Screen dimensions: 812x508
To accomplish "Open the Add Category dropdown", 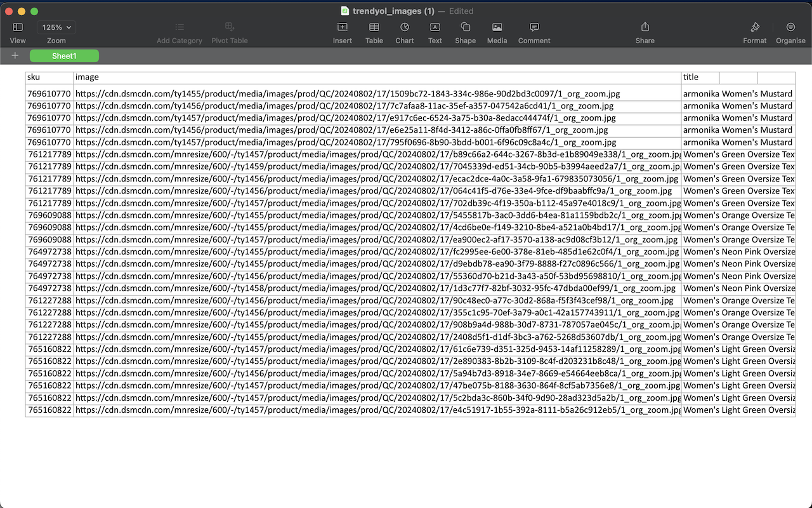I will tap(179, 28).
